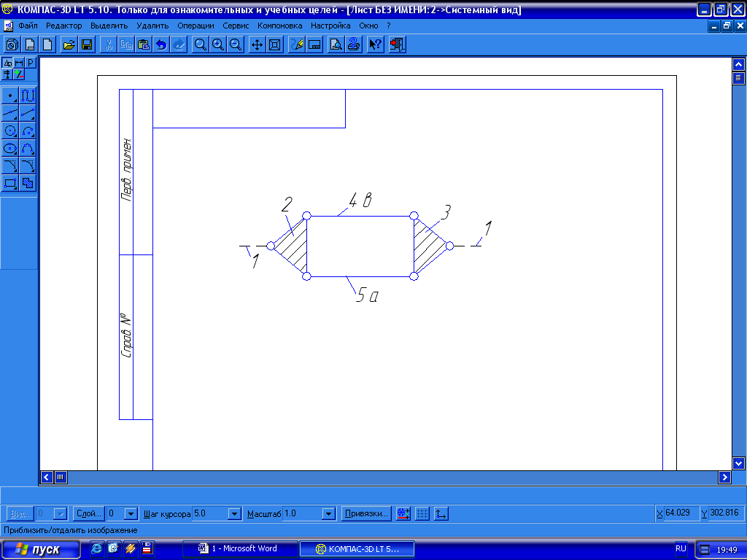
Task: Select the Rectangle tool
Action: pos(10,183)
